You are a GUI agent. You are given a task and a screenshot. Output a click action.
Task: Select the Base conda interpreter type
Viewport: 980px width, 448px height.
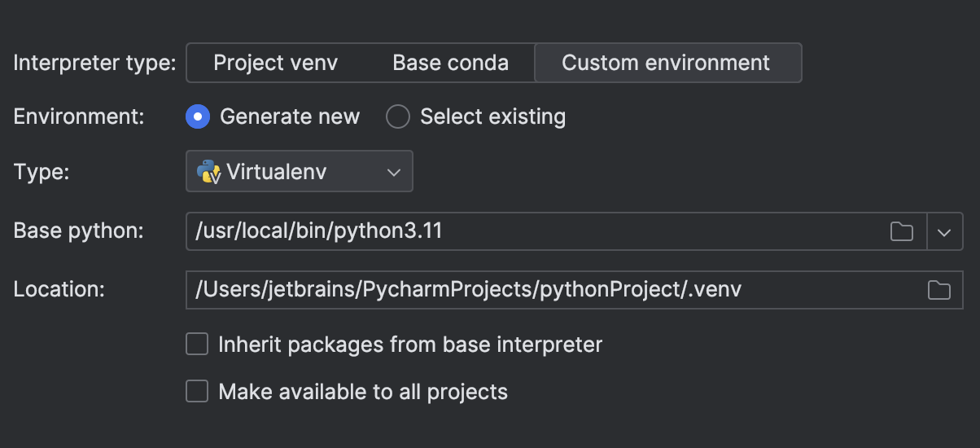pyautogui.click(x=450, y=63)
